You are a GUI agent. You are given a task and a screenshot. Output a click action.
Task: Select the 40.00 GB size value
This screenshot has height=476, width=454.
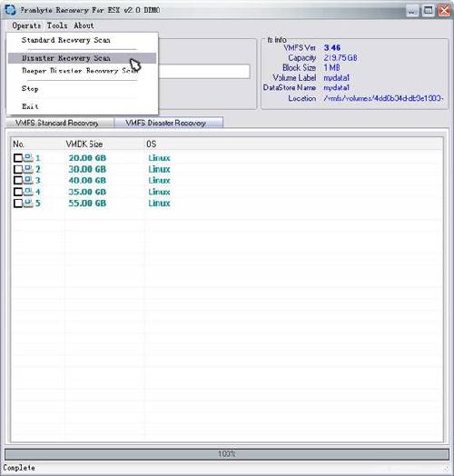(x=87, y=181)
